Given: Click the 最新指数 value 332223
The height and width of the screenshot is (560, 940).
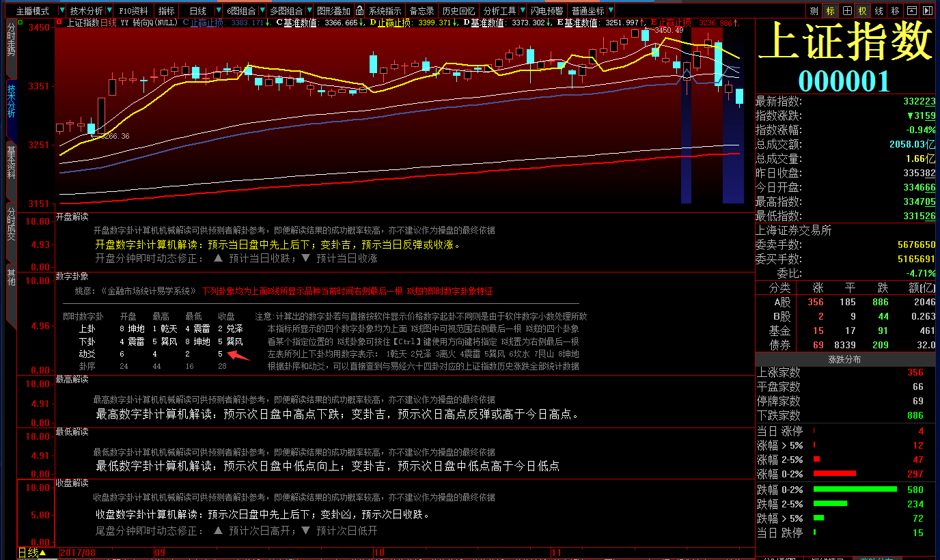Looking at the screenshot, I should pyautogui.click(x=919, y=101).
